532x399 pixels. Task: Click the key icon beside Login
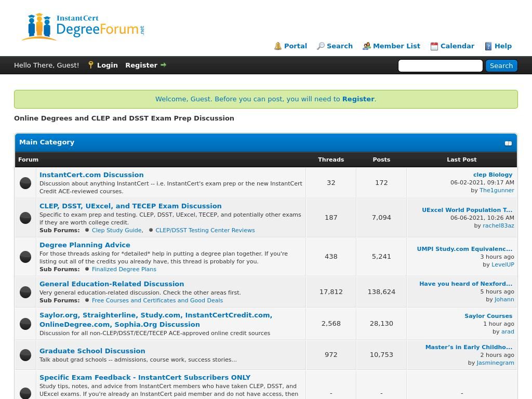pos(90,65)
